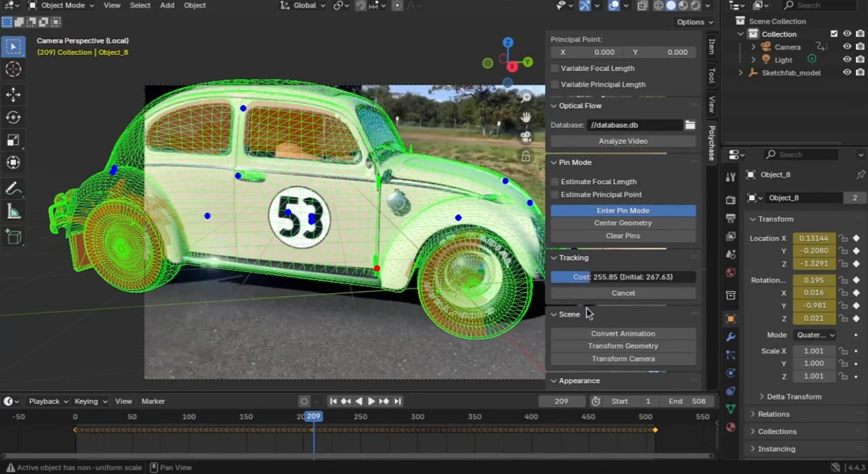
Task: Activate the Annotate pencil tool
Action: tap(13, 189)
